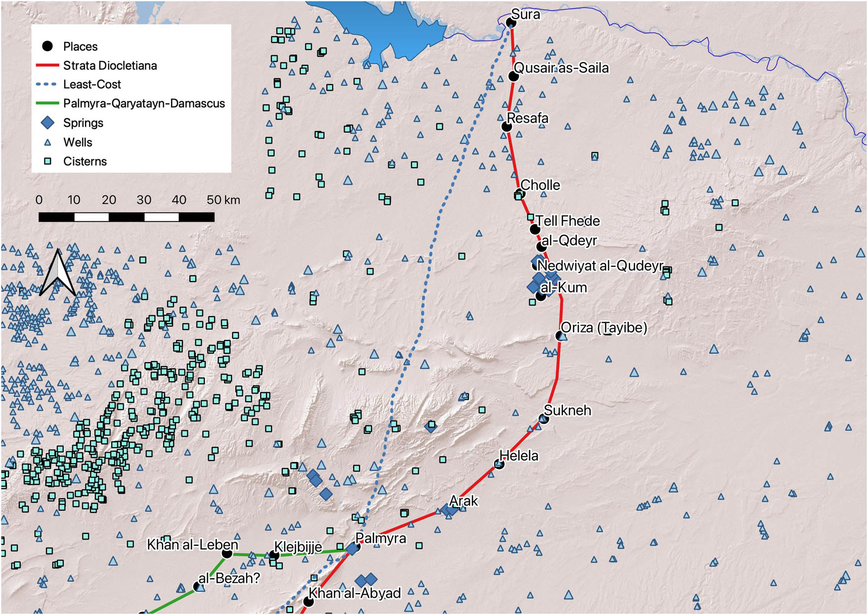
Task: Click the dotted Least-Cost legend line
Action: click(47, 85)
